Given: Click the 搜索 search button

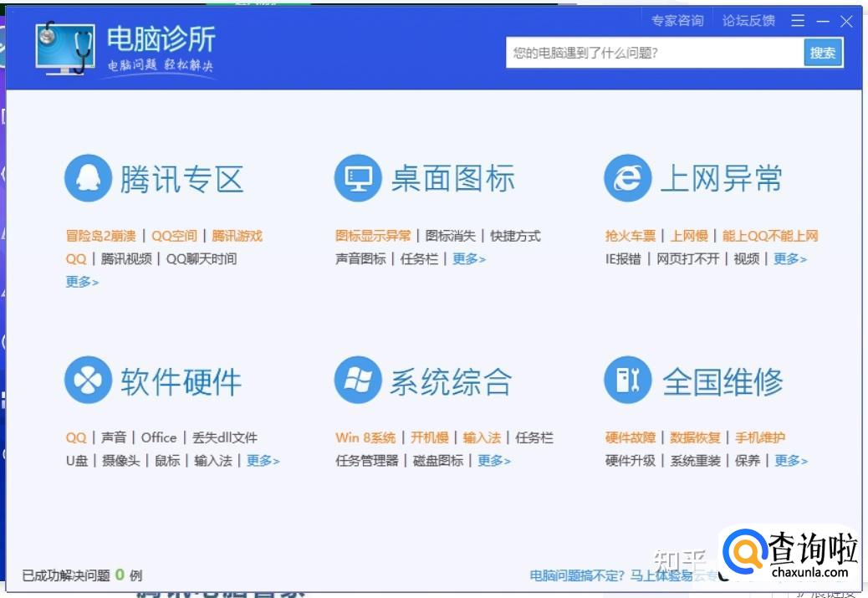Looking at the screenshot, I should tap(823, 52).
